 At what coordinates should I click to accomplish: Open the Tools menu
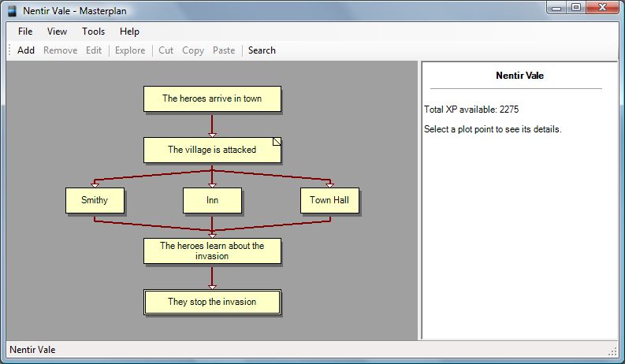(x=93, y=32)
